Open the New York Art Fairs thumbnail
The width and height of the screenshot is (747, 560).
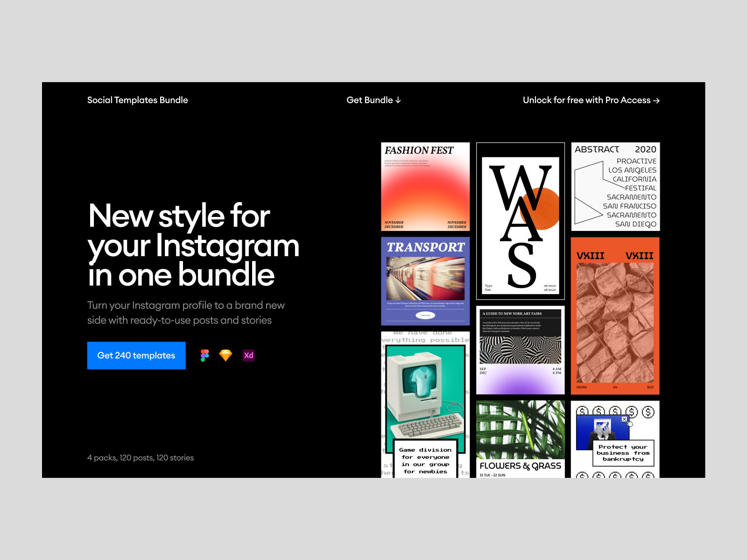click(x=521, y=350)
